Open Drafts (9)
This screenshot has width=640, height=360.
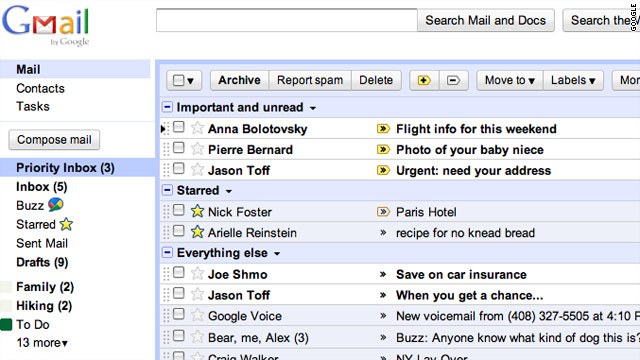(x=42, y=262)
